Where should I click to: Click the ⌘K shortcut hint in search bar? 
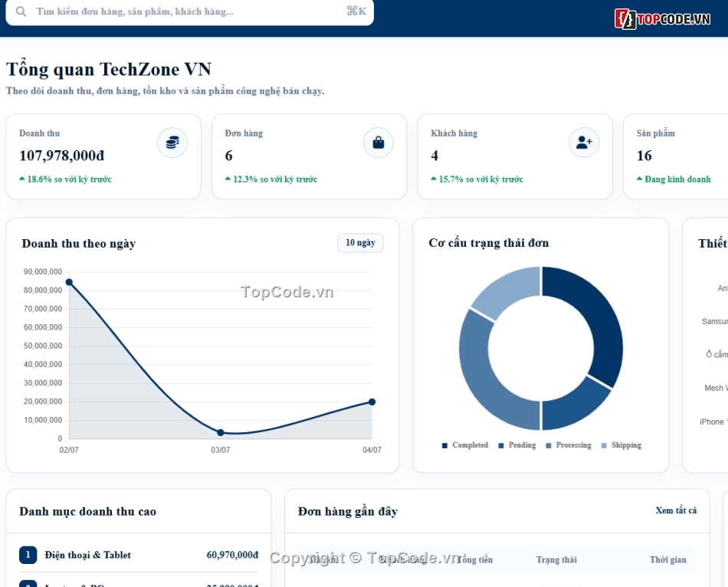click(x=356, y=11)
